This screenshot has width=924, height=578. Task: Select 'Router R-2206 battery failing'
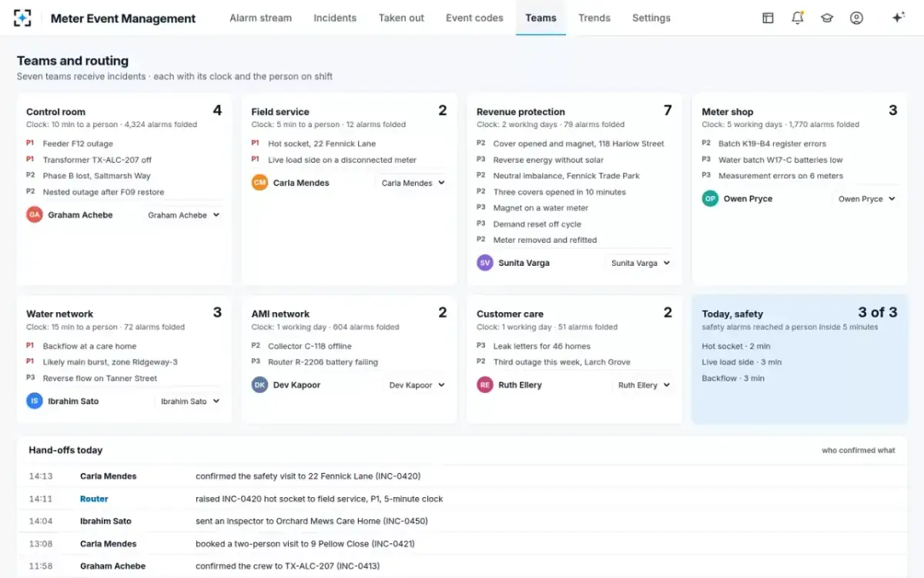pos(323,362)
